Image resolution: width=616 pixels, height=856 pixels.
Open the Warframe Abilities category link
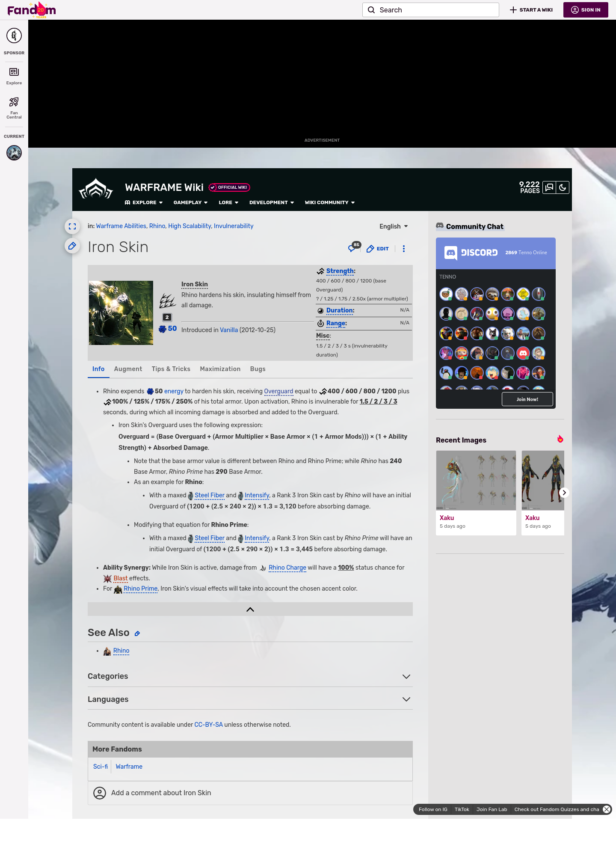[x=121, y=226]
